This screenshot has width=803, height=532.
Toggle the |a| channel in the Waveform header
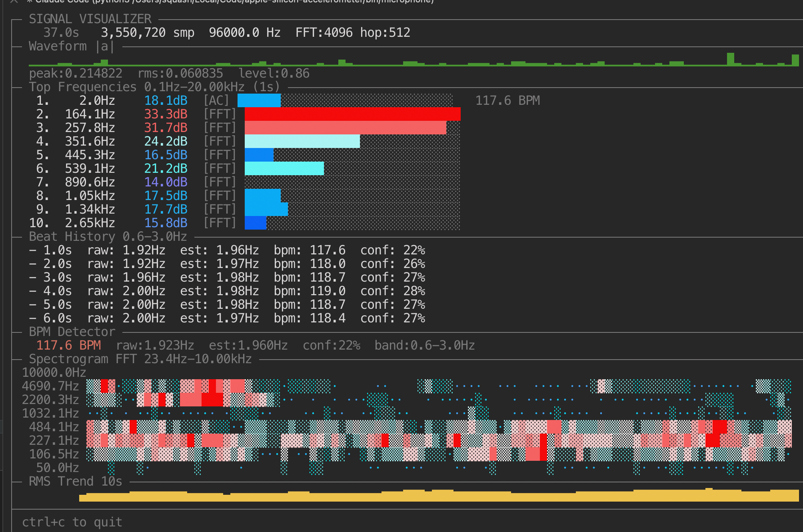pos(105,46)
